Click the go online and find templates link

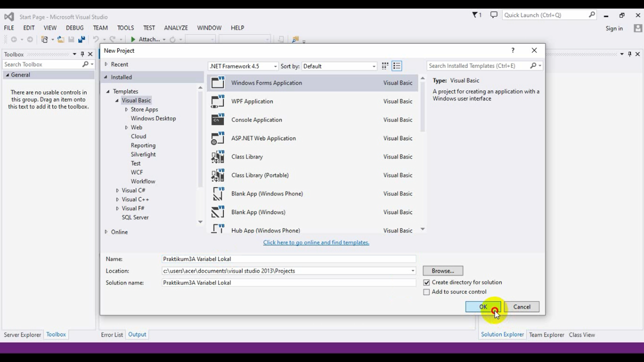click(x=316, y=242)
